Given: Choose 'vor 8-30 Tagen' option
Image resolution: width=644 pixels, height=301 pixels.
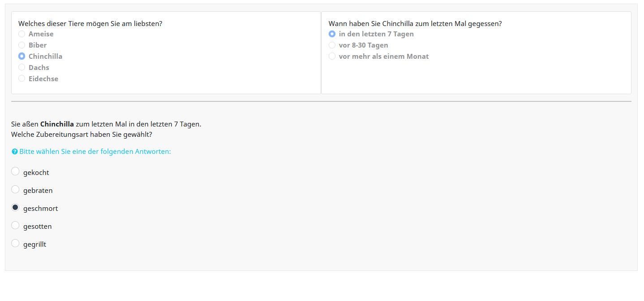Looking at the screenshot, I should [x=332, y=45].
